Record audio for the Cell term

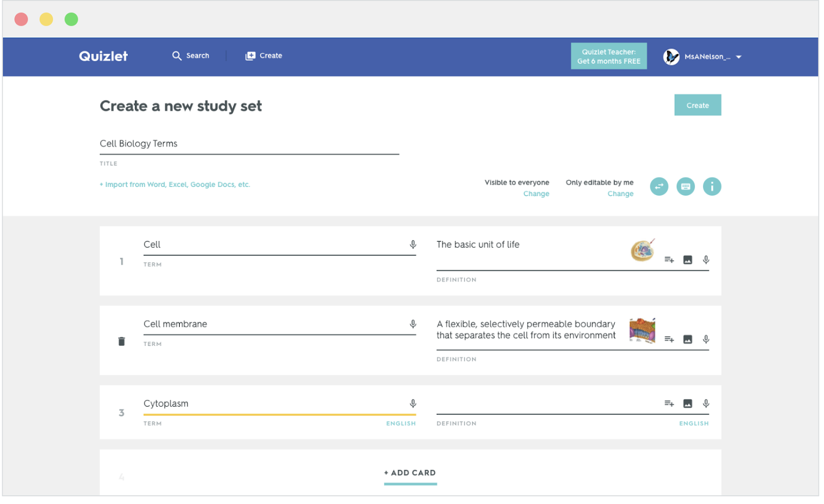click(413, 245)
